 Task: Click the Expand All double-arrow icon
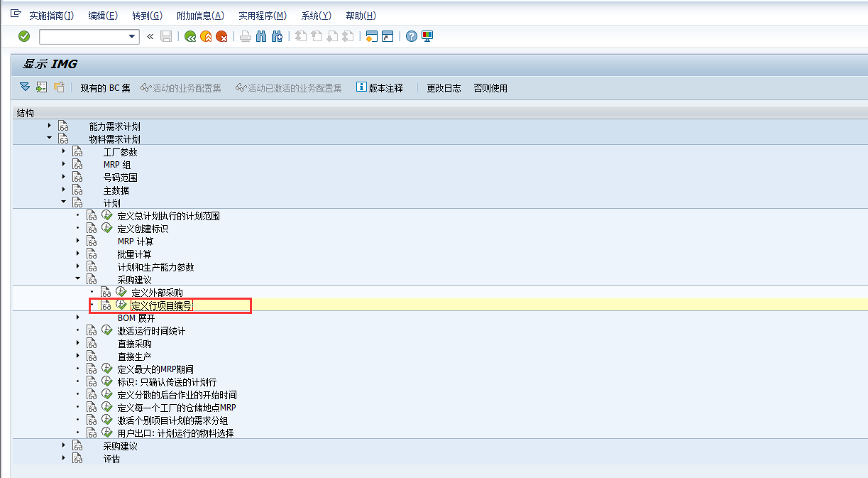click(x=25, y=87)
